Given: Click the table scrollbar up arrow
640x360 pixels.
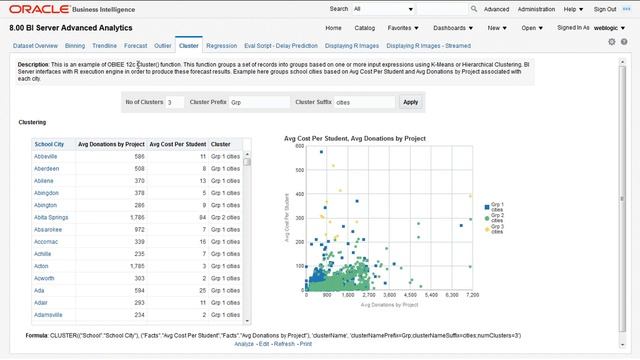Looking at the screenshot, I should [x=247, y=154].
